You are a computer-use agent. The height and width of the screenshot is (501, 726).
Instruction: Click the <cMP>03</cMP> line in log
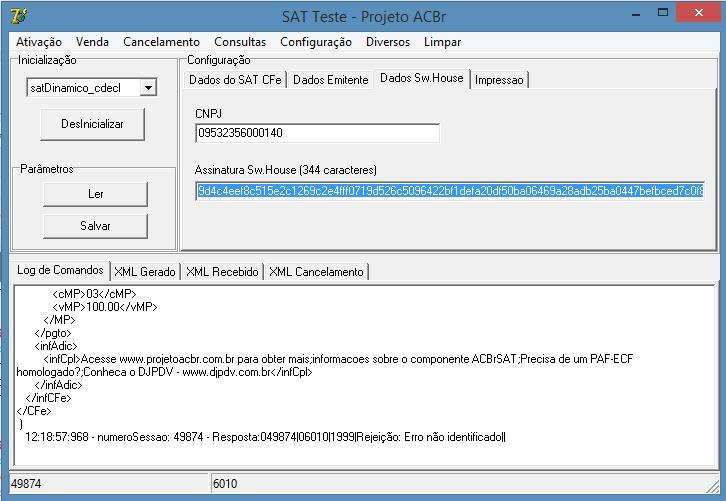click(x=94, y=294)
